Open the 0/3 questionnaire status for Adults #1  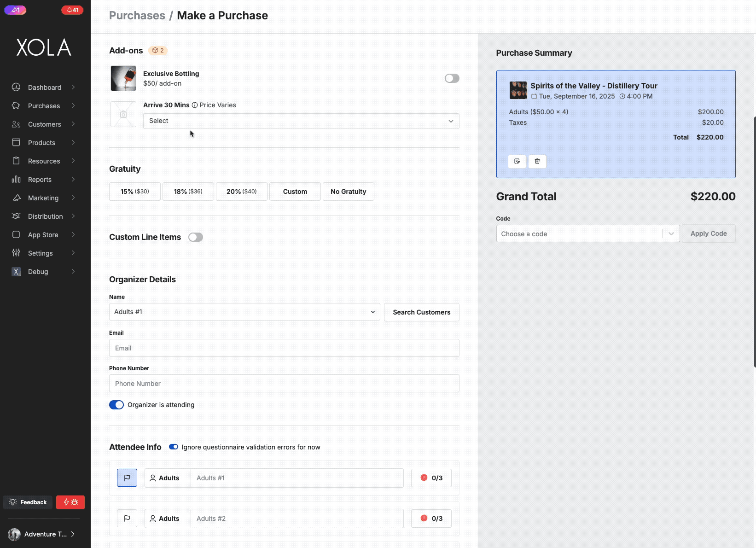(431, 478)
